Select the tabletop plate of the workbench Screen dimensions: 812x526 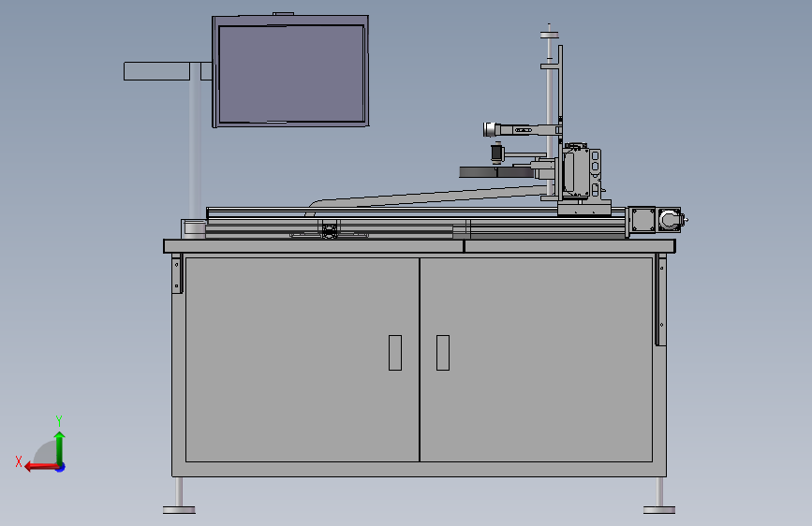pyautogui.click(x=420, y=246)
